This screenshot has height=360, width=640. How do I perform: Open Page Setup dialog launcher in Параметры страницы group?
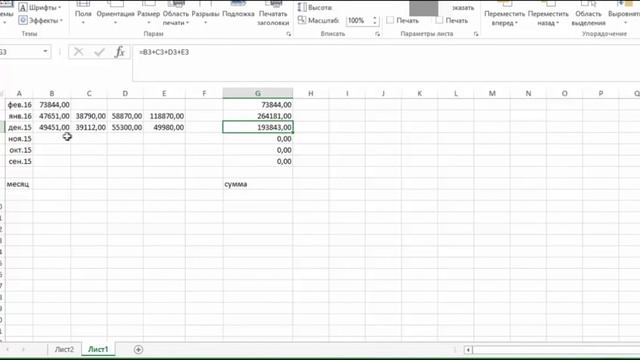pyautogui.click(x=289, y=34)
